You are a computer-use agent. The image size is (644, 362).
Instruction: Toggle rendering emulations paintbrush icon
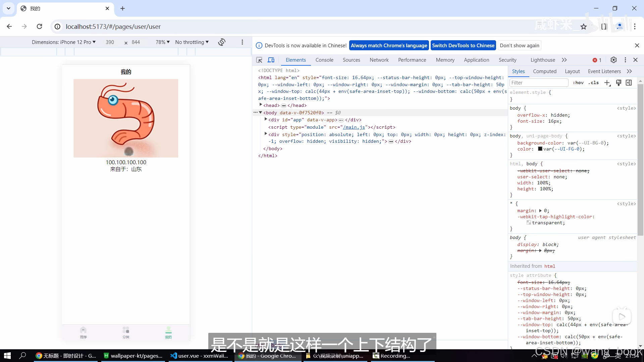pyautogui.click(x=619, y=82)
